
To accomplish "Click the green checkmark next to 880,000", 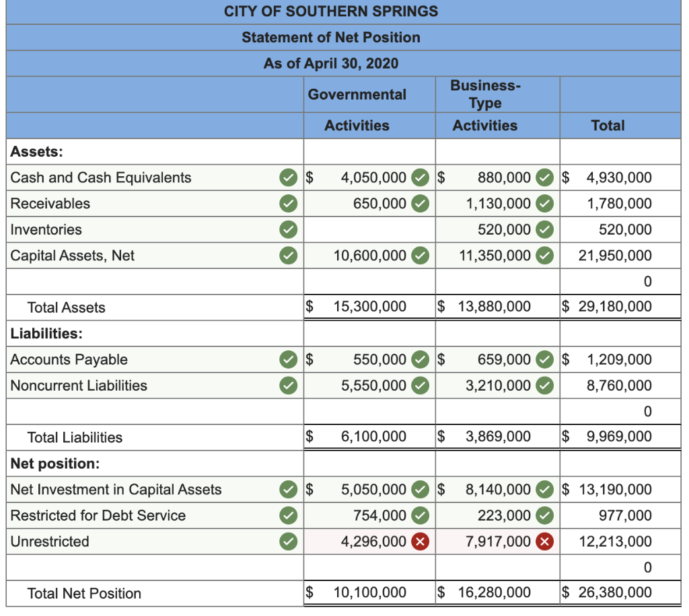I will (x=545, y=178).
